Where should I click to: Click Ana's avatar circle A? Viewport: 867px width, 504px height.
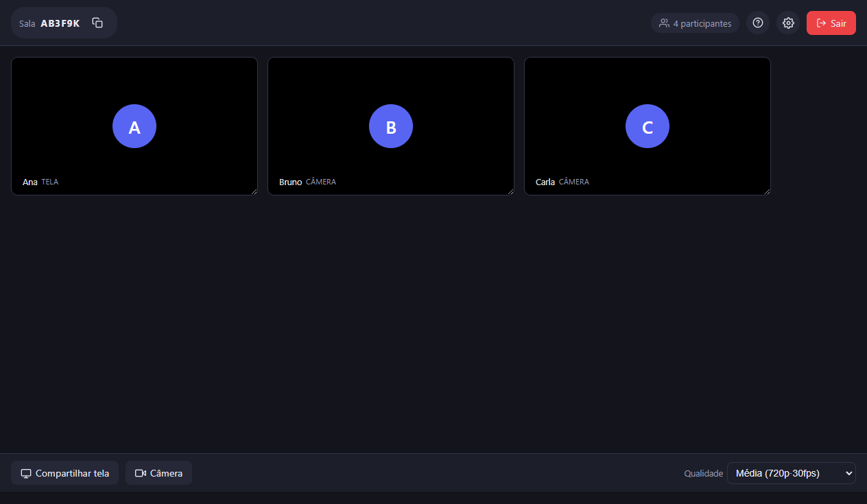[x=134, y=126]
